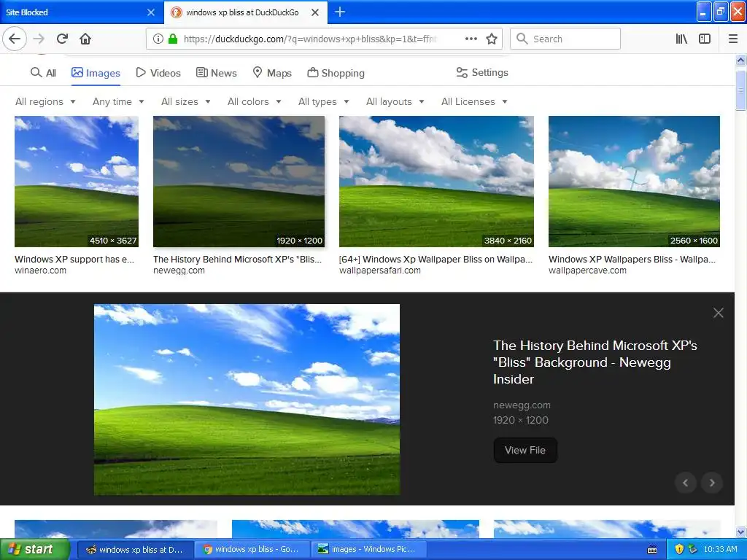Expand the All regions filter

45,101
